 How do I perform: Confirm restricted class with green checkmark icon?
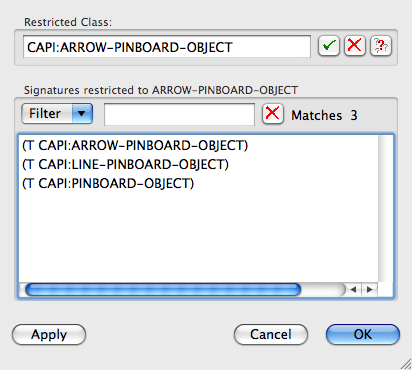(x=329, y=46)
